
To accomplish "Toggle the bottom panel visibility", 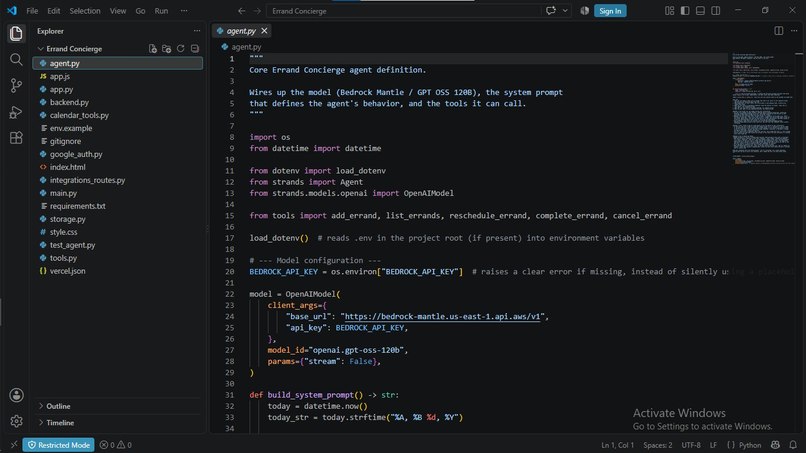I will click(x=700, y=11).
